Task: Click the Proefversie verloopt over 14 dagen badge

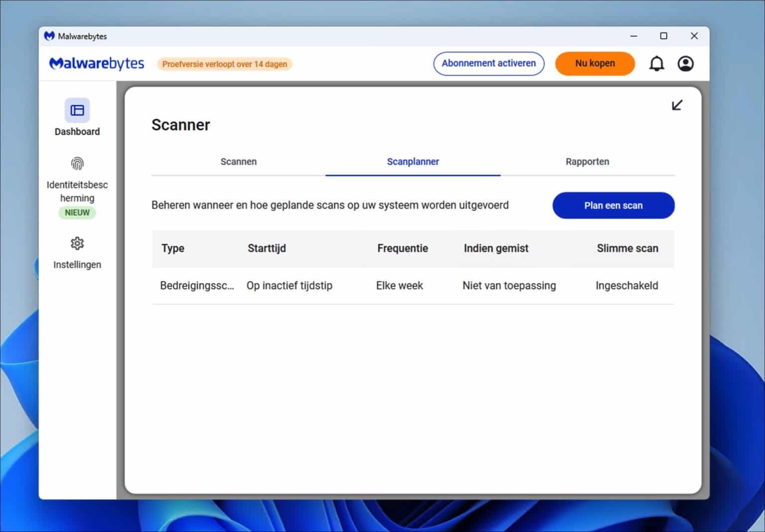Action: click(225, 64)
